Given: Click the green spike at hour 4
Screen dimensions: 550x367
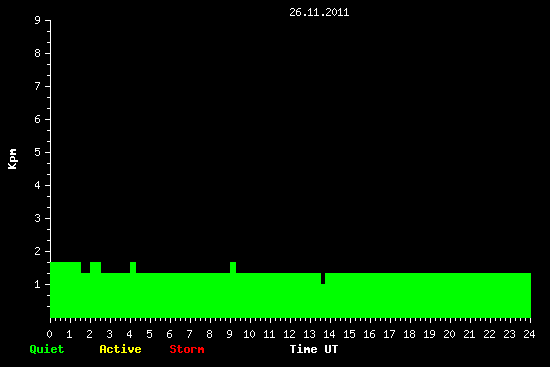Looking at the screenshot, I should coord(133,267).
